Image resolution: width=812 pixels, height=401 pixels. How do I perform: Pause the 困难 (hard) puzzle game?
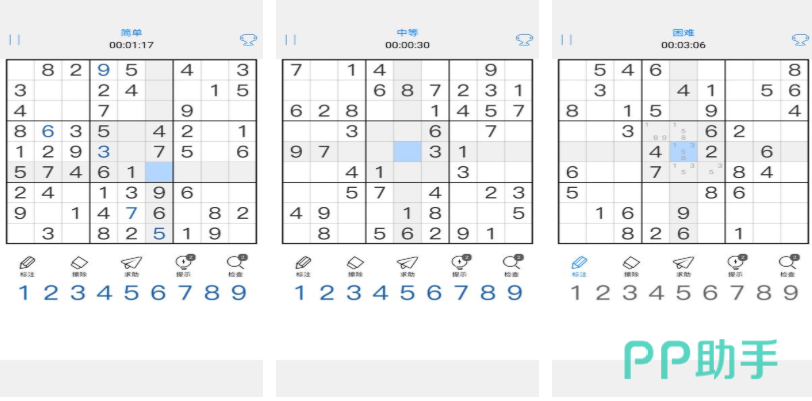point(567,40)
